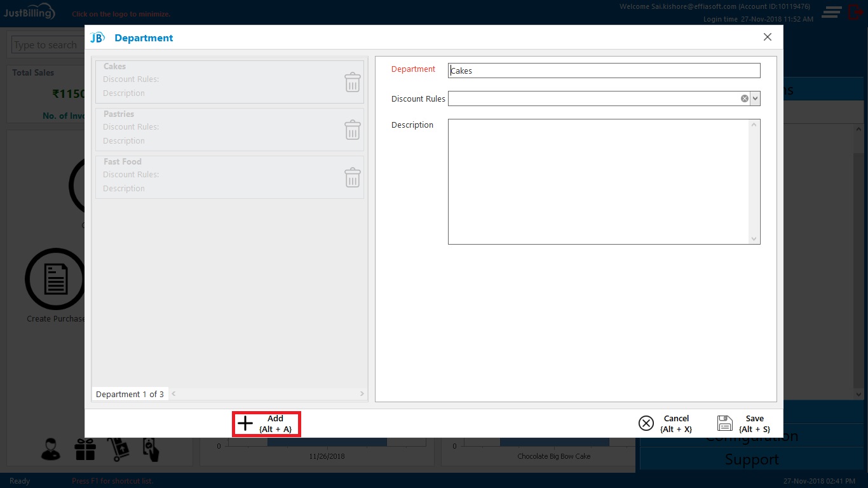Click the gift box icon at bottom

(x=85, y=449)
